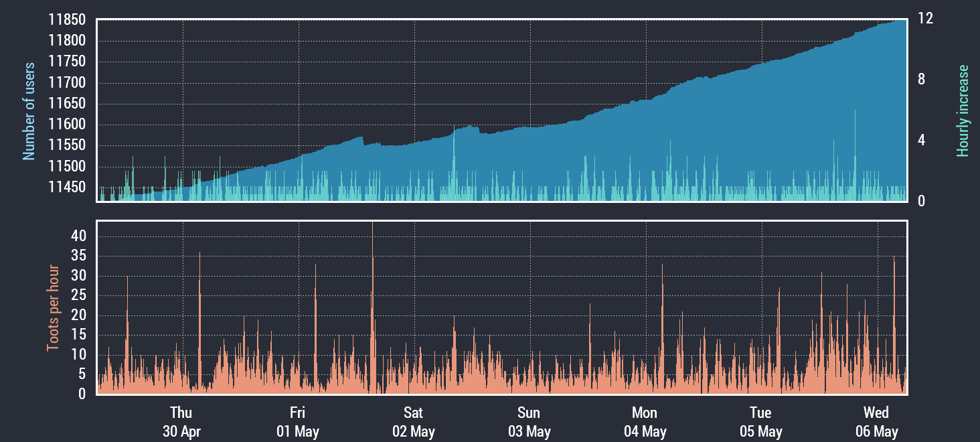Screen dimensions: 980x442
Task: Click the 40 tick on toots axis
Action: [x=79, y=236]
